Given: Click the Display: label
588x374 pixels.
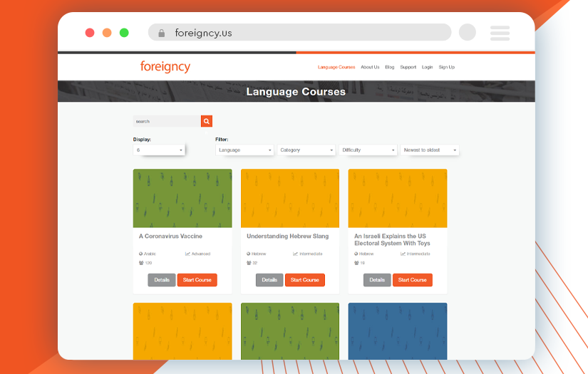Looking at the screenshot, I should pos(142,140).
